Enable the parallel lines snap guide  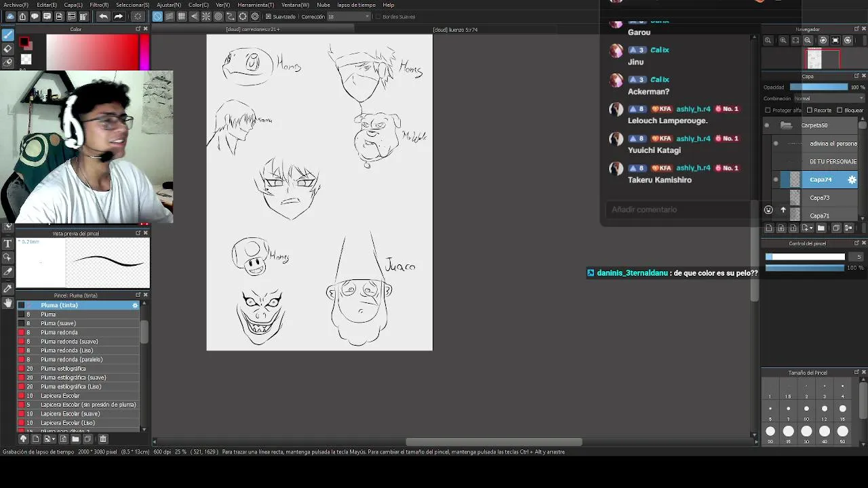[x=170, y=16]
